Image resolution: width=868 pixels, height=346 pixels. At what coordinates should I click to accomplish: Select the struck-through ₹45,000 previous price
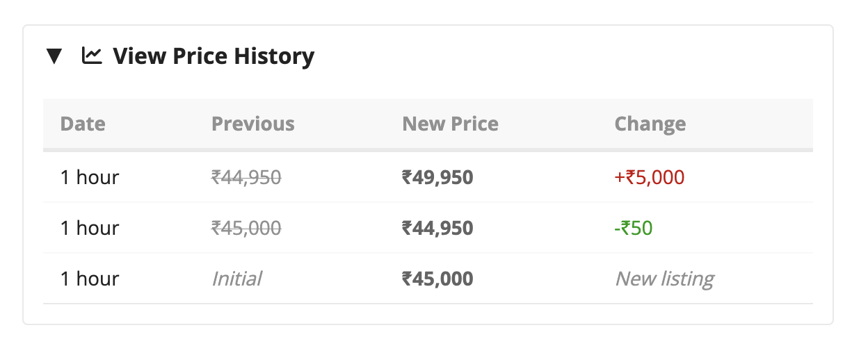point(246,228)
